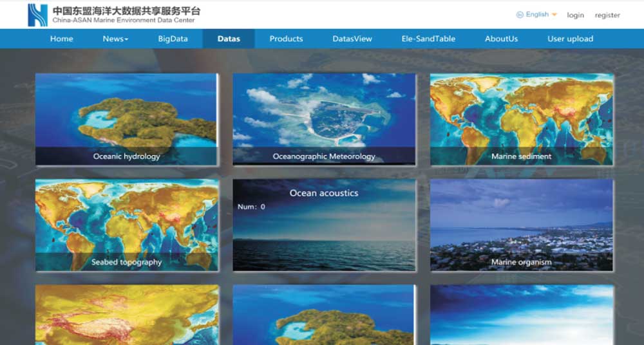This screenshot has height=345, width=644.
Task: Open the bottom-row Asia terrain map card
Action: click(x=126, y=315)
